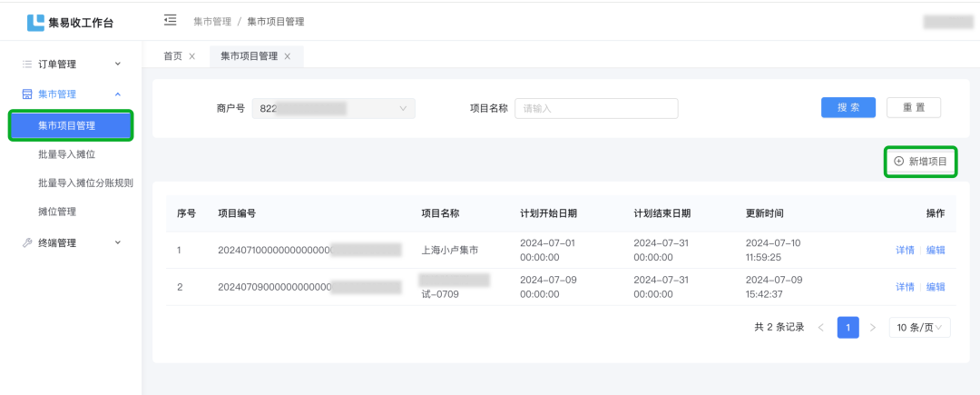Click the 终端管理 wrench icon
980x395 pixels.
pos(27,243)
